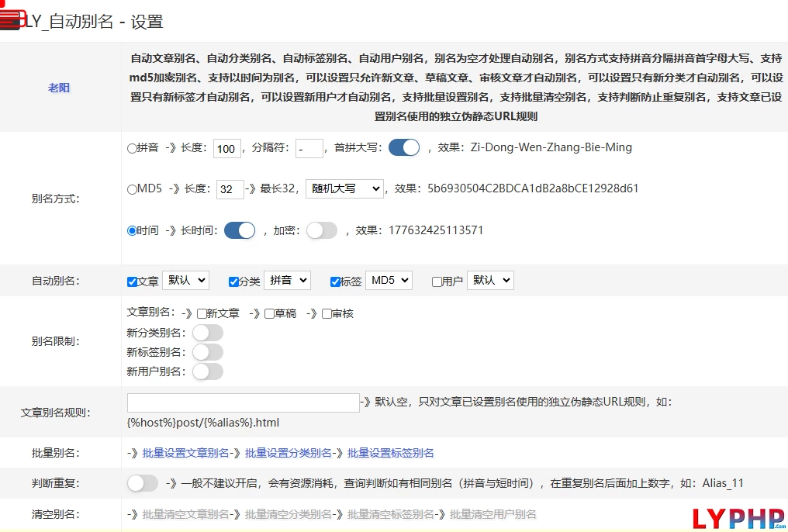This screenshot has width=788, height=532.
Task: Expand the 分类 拼音 dropdown
Action: coord(287,280)
